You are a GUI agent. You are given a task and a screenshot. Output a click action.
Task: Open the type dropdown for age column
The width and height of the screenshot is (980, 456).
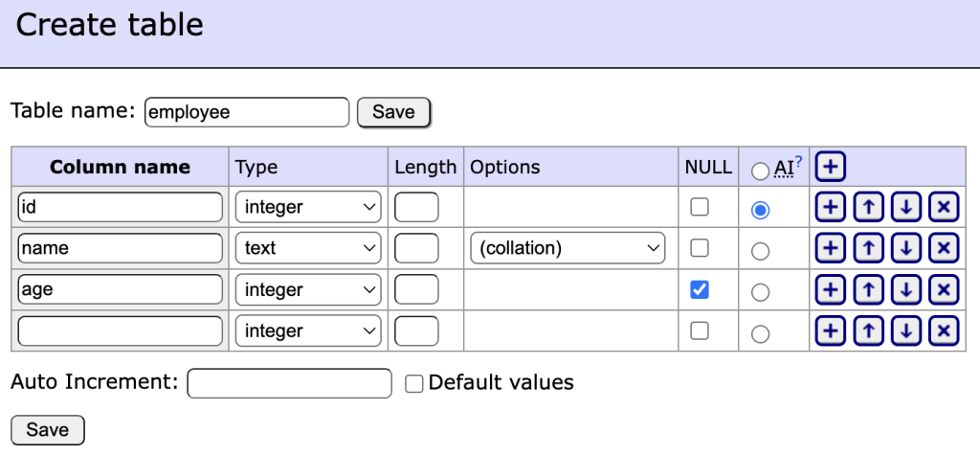coord(308,289)
